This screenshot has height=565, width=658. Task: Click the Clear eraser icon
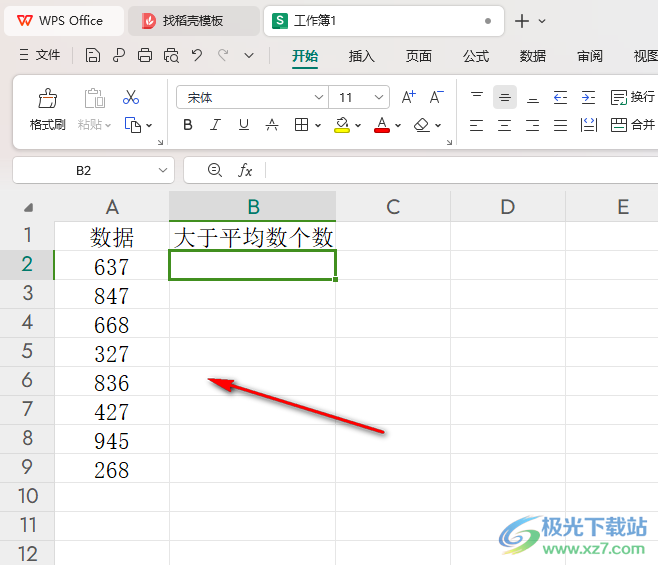pos(421,125)
